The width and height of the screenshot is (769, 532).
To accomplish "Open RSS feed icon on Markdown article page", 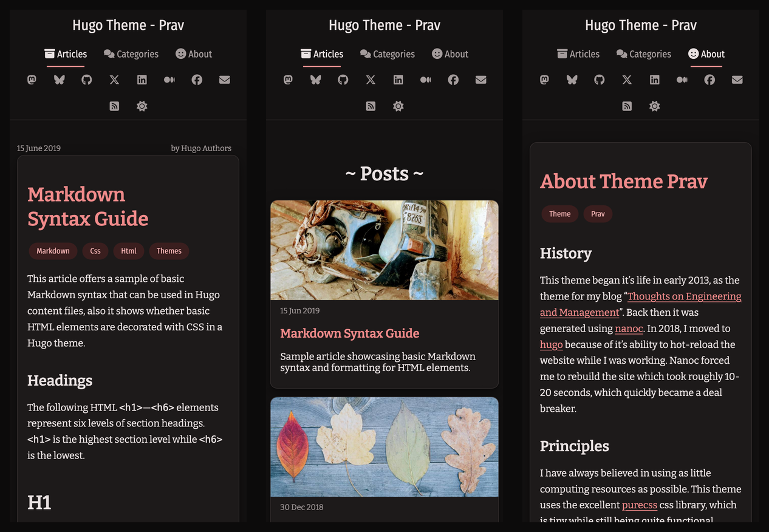I will coord(114,106).
